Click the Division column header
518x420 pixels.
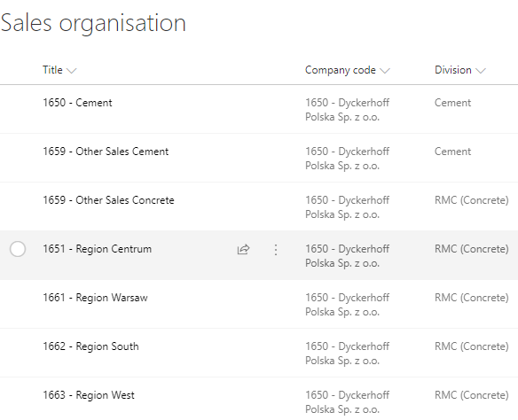click(453, 70)
